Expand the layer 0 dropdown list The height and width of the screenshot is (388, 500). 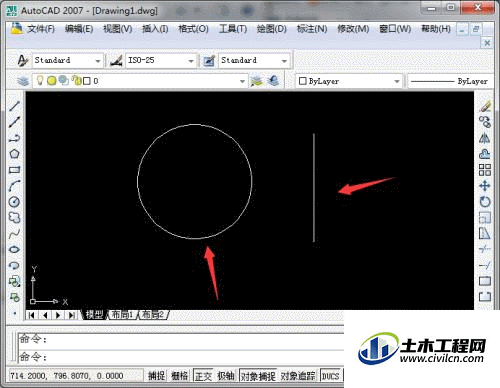pyautogui.click(x=242, y=81)
